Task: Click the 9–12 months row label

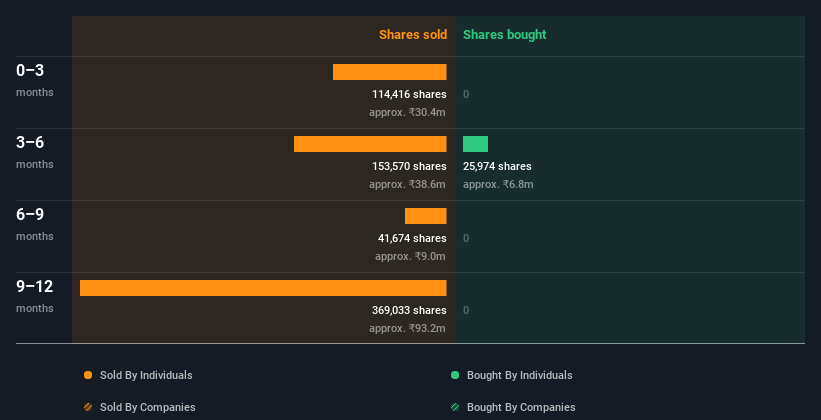Action: click(35, 296)
